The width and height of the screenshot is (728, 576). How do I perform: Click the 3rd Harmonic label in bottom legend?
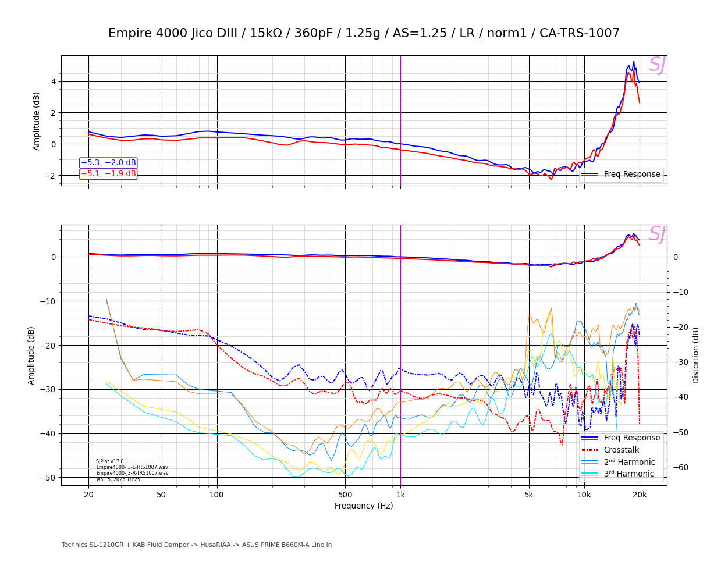point(628,474)
